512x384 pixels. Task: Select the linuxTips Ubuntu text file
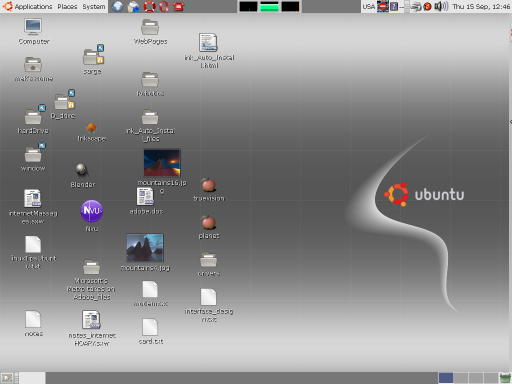pyautogui.click(x=33, y=244)
